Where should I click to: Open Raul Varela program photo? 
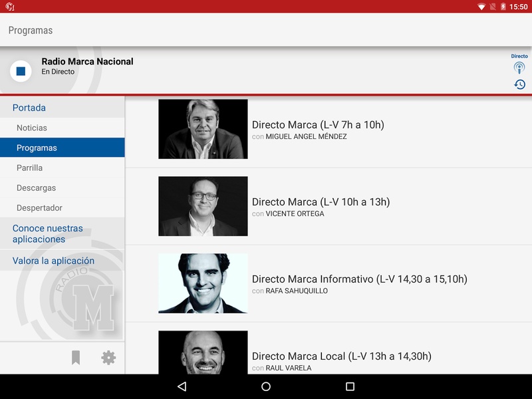[x=203, y=352]
